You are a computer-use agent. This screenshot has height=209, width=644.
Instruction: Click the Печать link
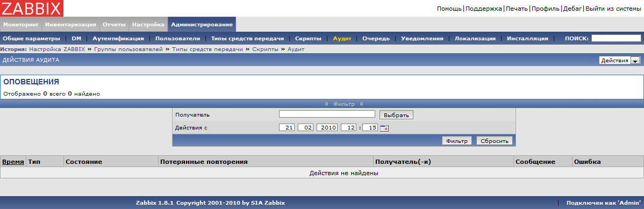pyautogui.click(x=517, y=8)
